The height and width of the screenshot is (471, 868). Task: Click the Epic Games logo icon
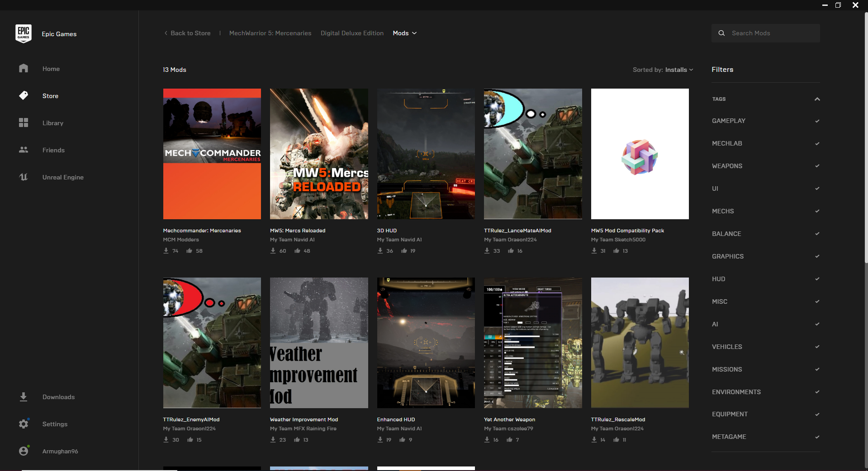[x=24, y=33]
